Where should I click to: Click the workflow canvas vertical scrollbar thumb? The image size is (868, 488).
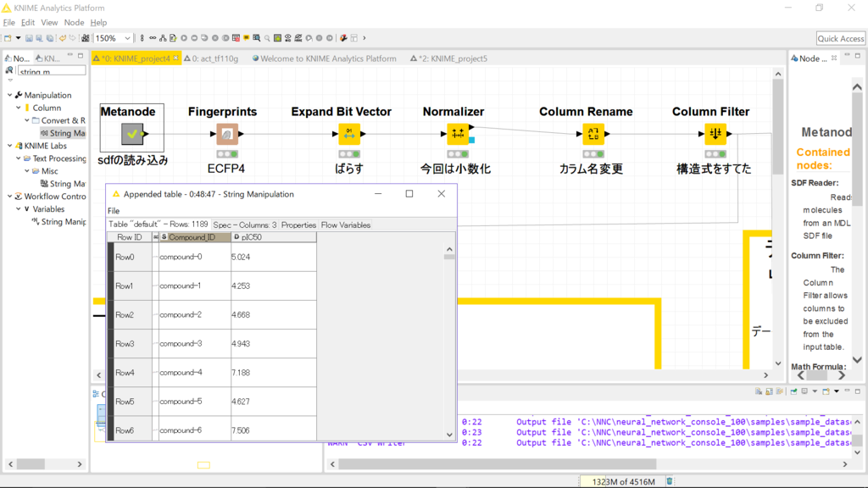coord(778,126)
